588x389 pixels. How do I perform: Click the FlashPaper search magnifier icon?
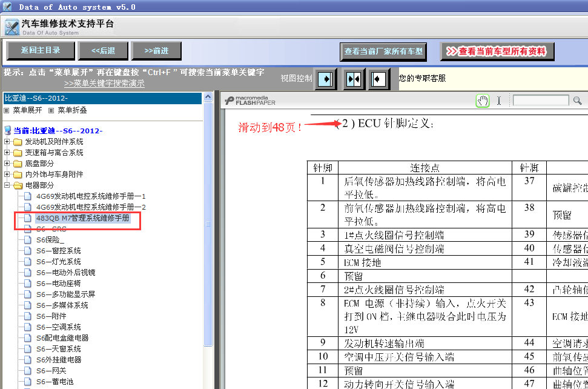coord(578,101)
